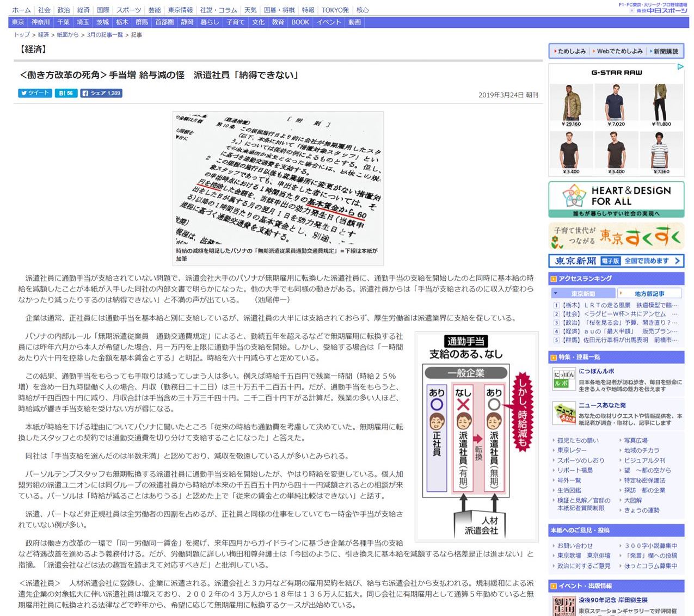This screenshot has height=616, width=694.
Task: Go to the 神奈川 regional menu
Action: click(x=40, y=22)
